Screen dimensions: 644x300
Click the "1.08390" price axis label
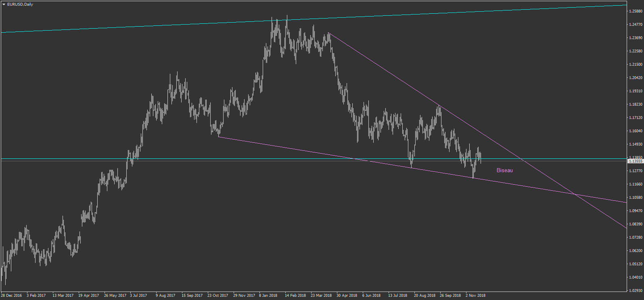[636, 224]
